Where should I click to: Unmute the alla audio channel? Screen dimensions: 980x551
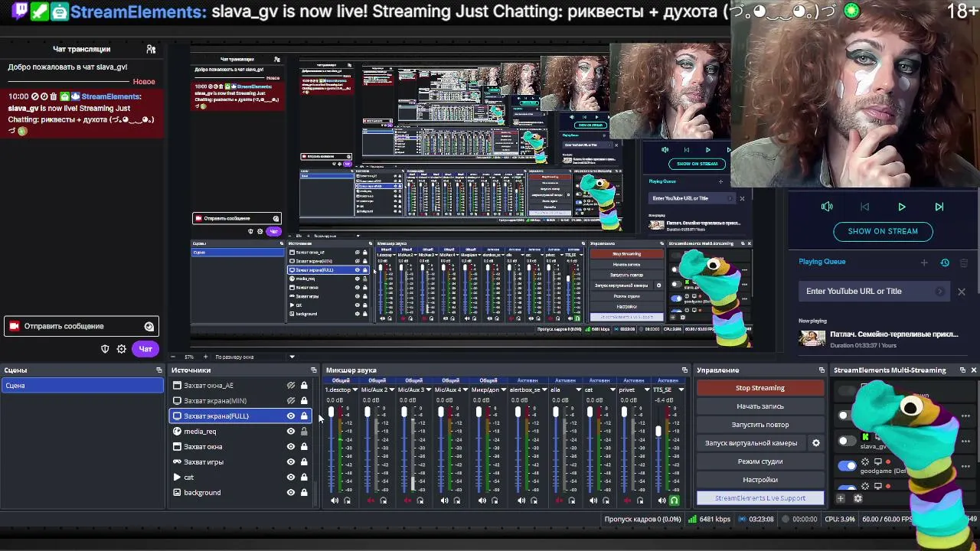pyautogui.click(x=559, y=500)
